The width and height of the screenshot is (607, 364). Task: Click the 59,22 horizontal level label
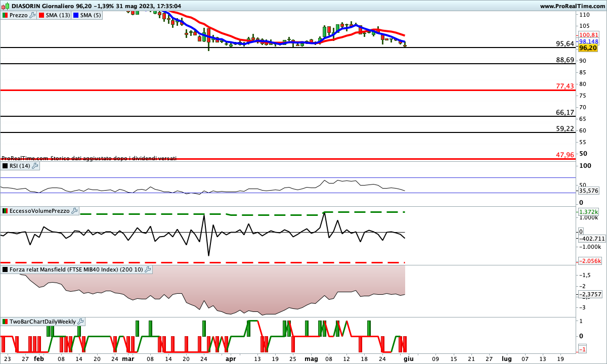pos(565,129)
